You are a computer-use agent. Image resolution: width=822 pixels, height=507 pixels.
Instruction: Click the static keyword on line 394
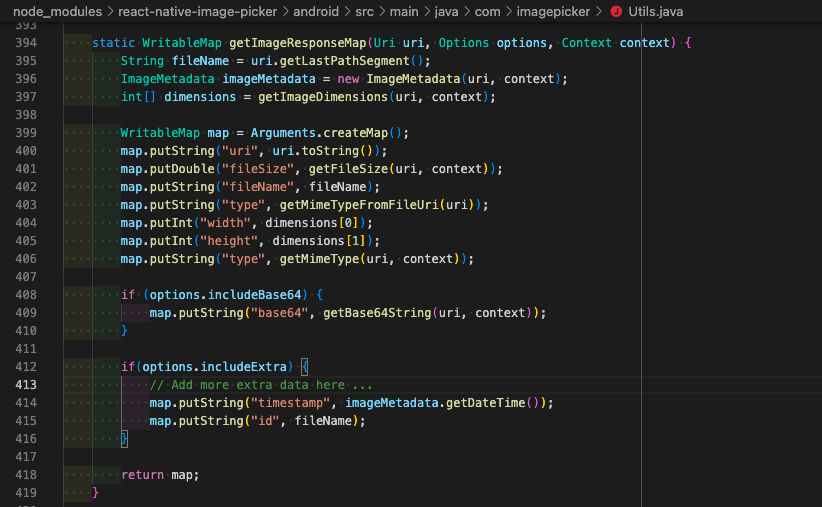(114, 43)
